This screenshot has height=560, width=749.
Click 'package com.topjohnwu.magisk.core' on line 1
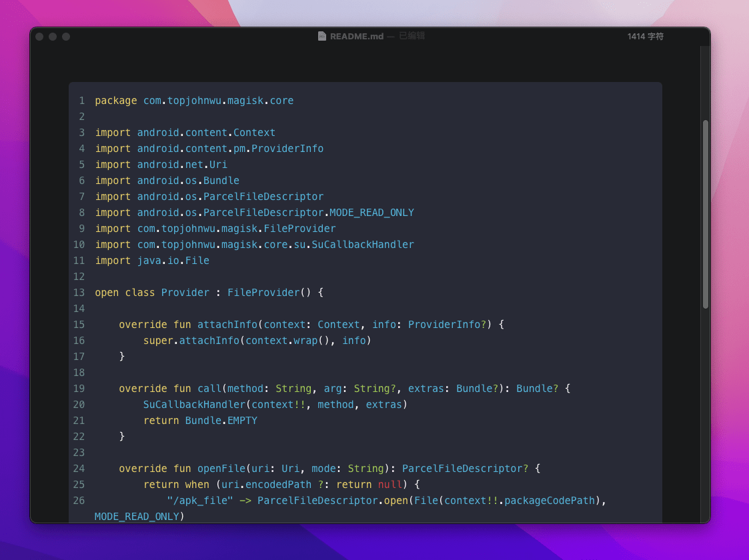194,101
